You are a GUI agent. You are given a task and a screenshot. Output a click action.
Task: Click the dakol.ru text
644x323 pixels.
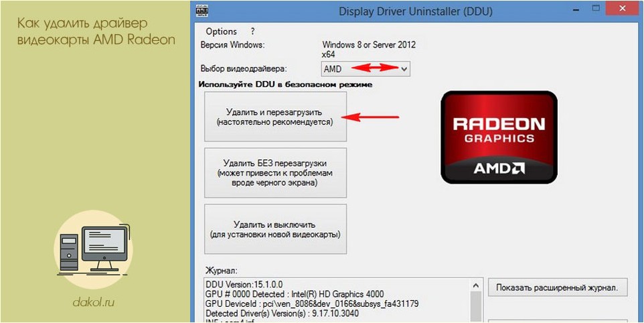point(93,303)
